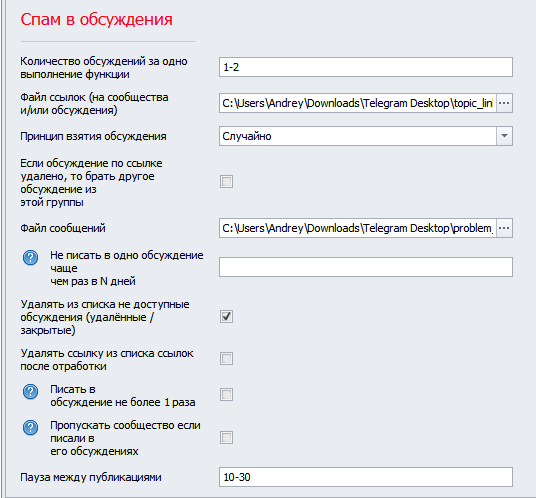Viewport: 536px width, 498px height.
Task: Click the 'Пауза между публикациями' label
Action: (91, 477)
